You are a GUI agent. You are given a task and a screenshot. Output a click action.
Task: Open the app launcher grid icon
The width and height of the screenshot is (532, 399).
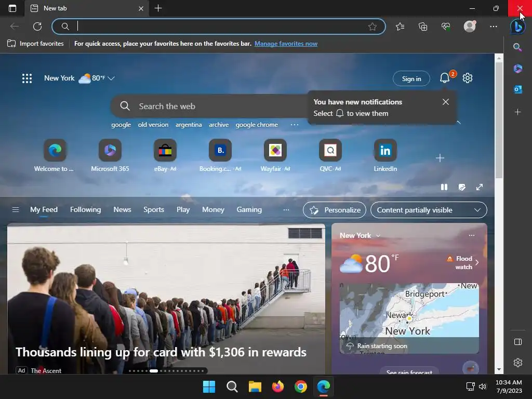27,78
